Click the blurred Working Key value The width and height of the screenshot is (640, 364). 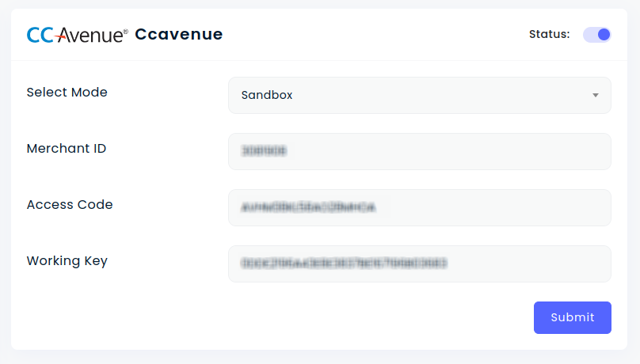coord(345,264)
